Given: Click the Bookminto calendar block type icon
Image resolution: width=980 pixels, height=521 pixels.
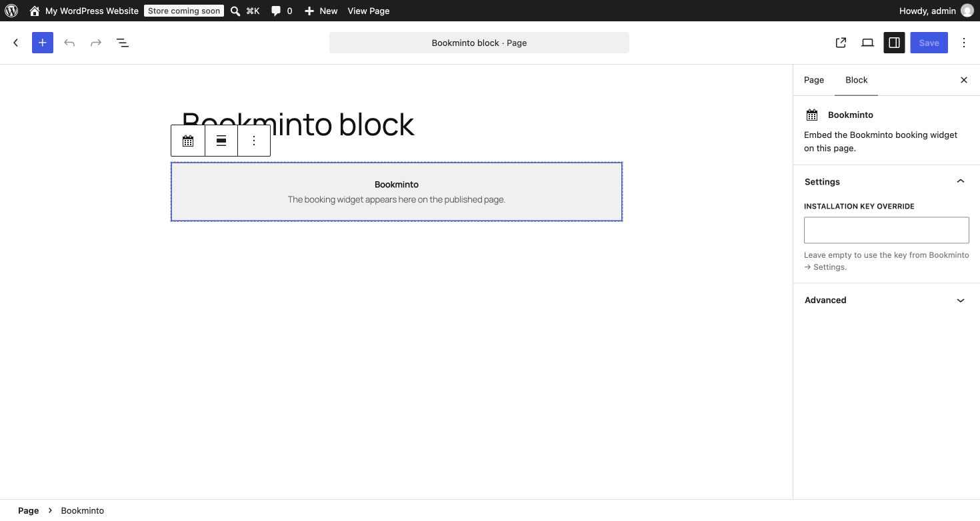Looking at the screenshot, I should coord(188,141).
